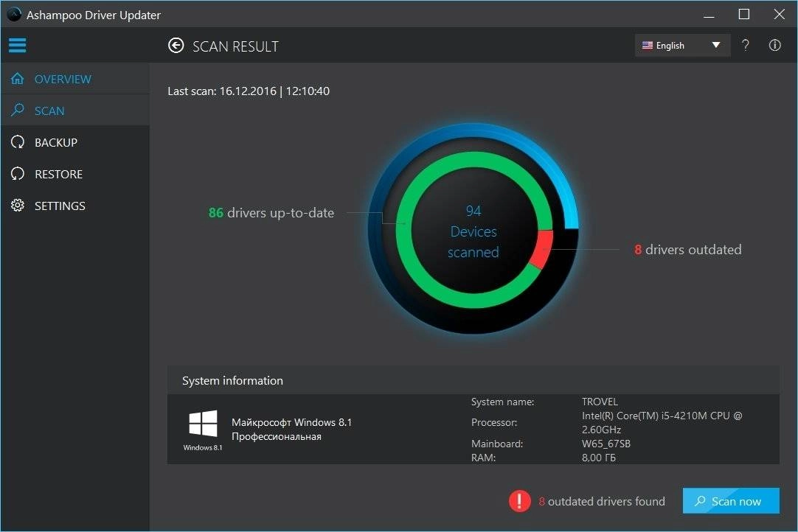798x532 pixels.
Task: Click the Settings gear icon
Action: 17,206
